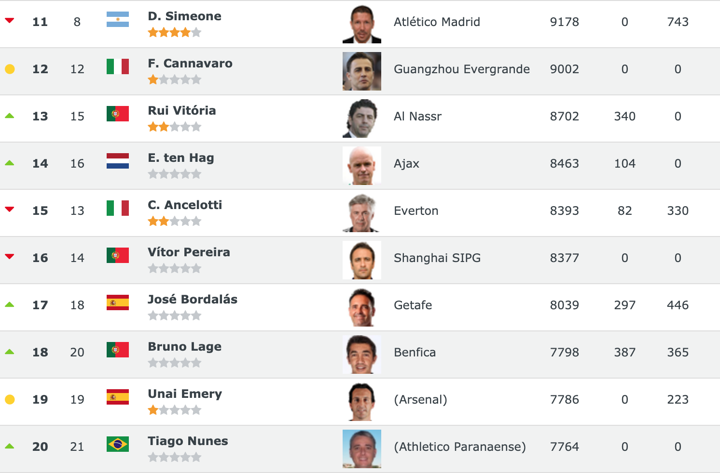The height and width of the screenshot is (473, 720).
Task: Select the Shanghai SIPG club link
Action: point(437,258)
